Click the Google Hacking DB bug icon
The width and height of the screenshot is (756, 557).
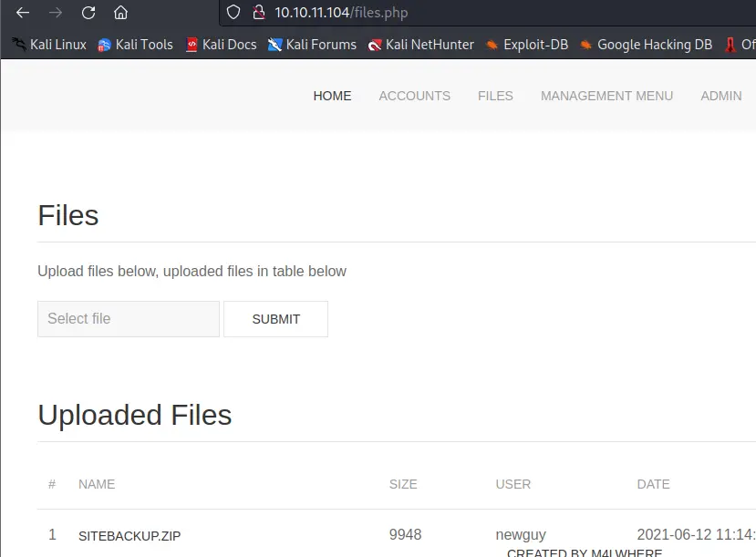[585, 46]
